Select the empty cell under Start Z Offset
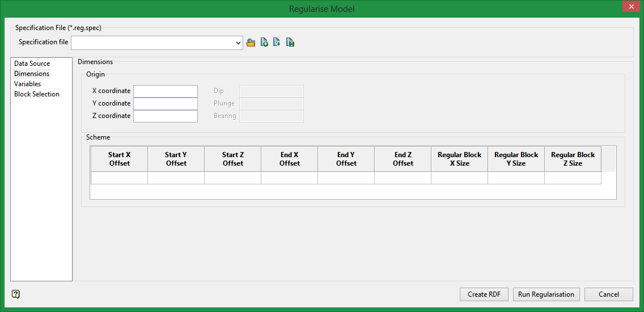Viewport: 644px width, 312px height. 232,178
